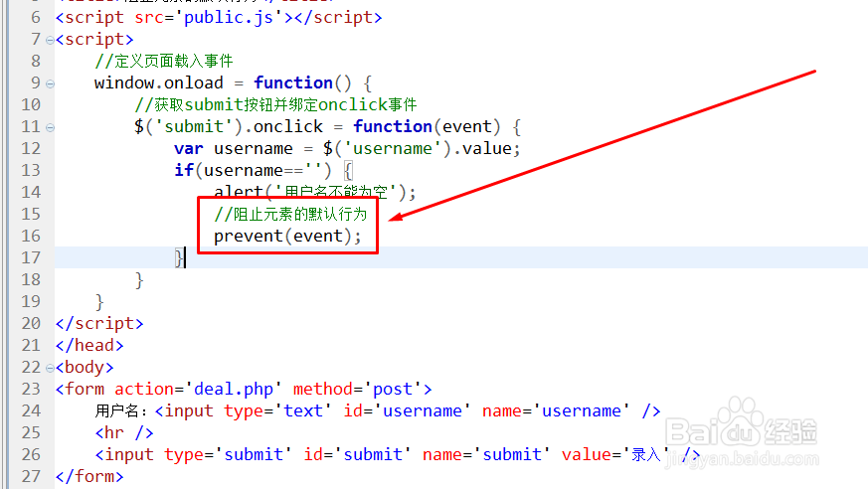Image resolution: width=868 pixels, height=489 pixels.
Task: Click the 'deal.php' action value
Action: 234,389
